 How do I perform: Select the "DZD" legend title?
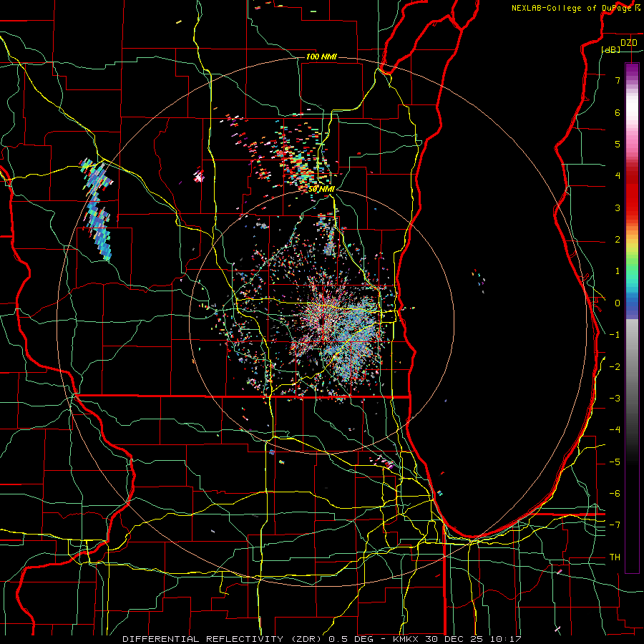coord(628,43)
